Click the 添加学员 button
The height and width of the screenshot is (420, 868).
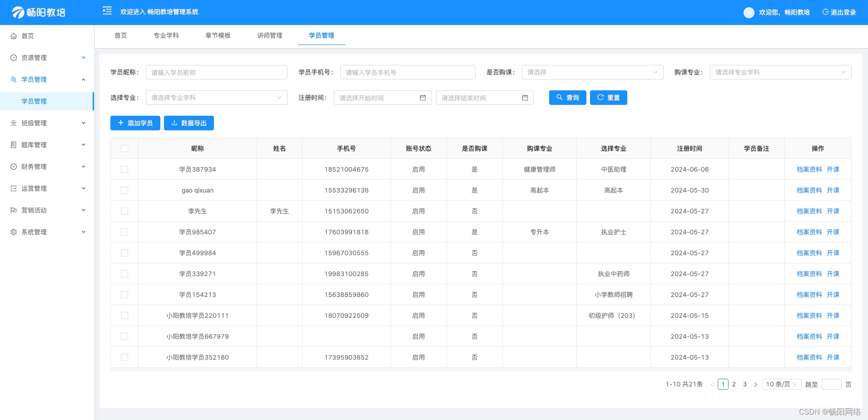[135, 123]
